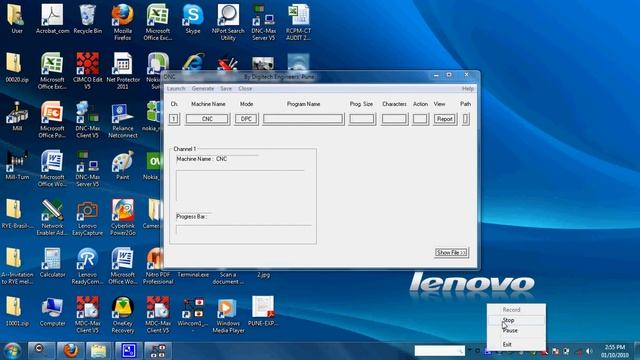The height and width of the screenshot is (360, 640).
Task: Click the Show File >> button
Action: coord(451,253)
